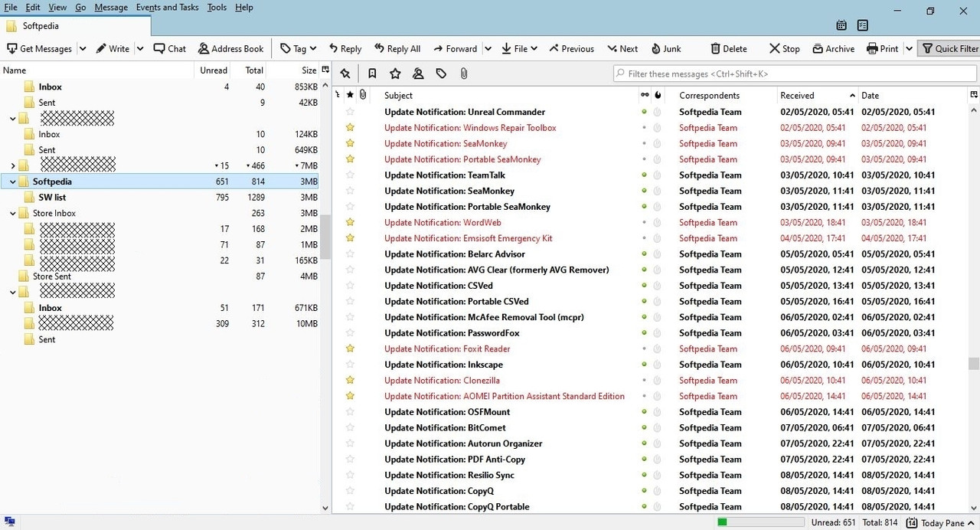Open the folder pane column picker
980x530 pixels.
[x=325, y=70]
